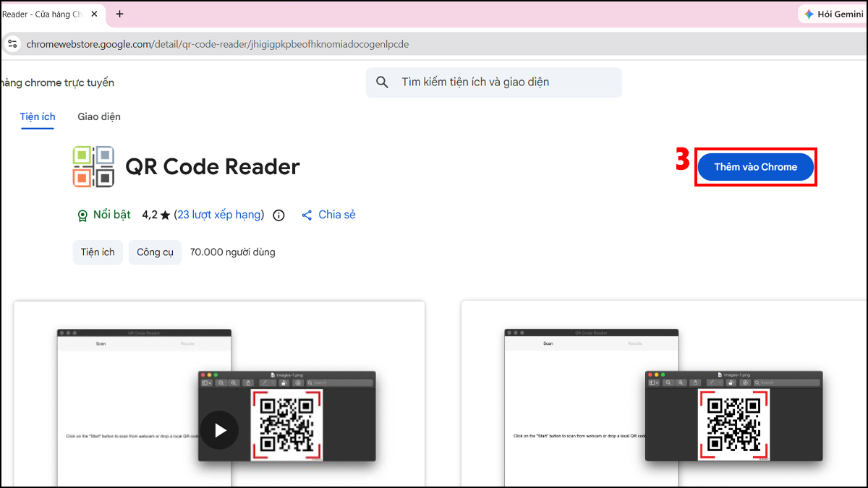Select the Reader - Cửa hàng Chrome browser tab

(53, 14)
